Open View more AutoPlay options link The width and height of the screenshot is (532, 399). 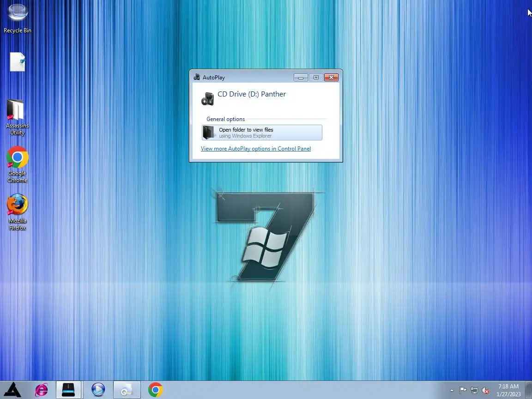click(x=256, y=149)
